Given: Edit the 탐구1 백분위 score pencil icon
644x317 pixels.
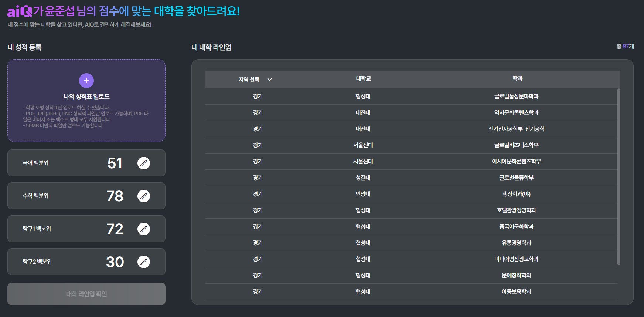Looking at the screenshot, I should 144,229.
